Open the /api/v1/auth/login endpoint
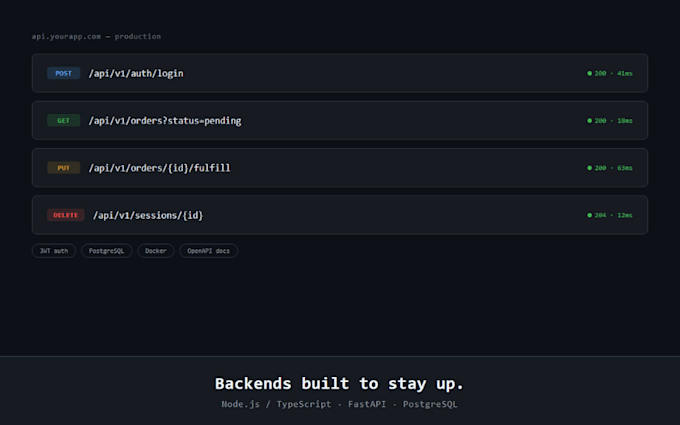The width and height of the screenshot is (680, 425). [136, 74]
